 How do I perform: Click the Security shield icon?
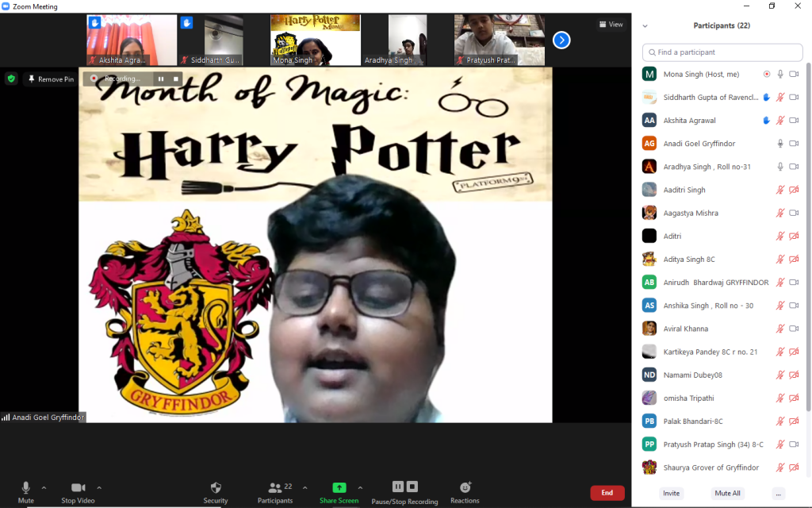(x=216, y=487)
